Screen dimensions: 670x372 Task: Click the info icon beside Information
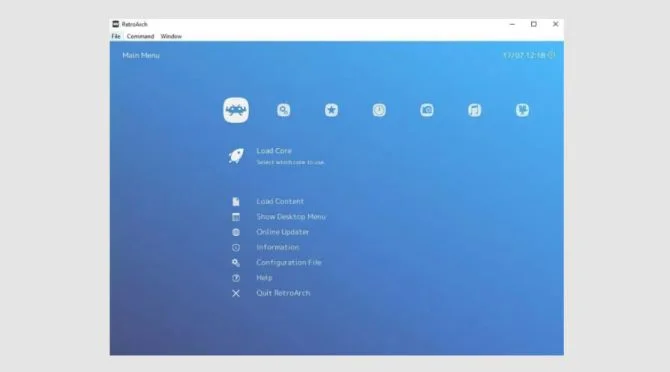point(236,248)
